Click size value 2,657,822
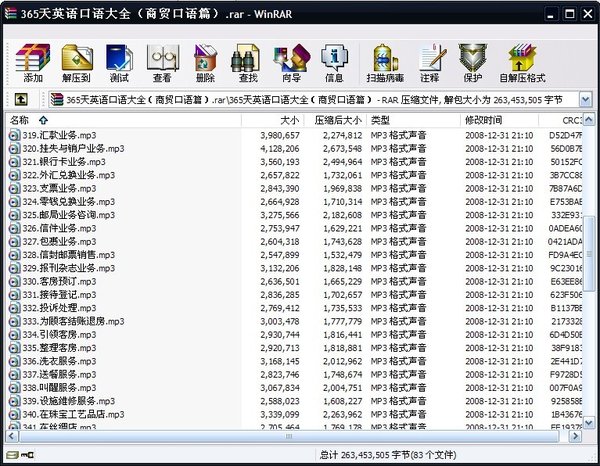 280,176
